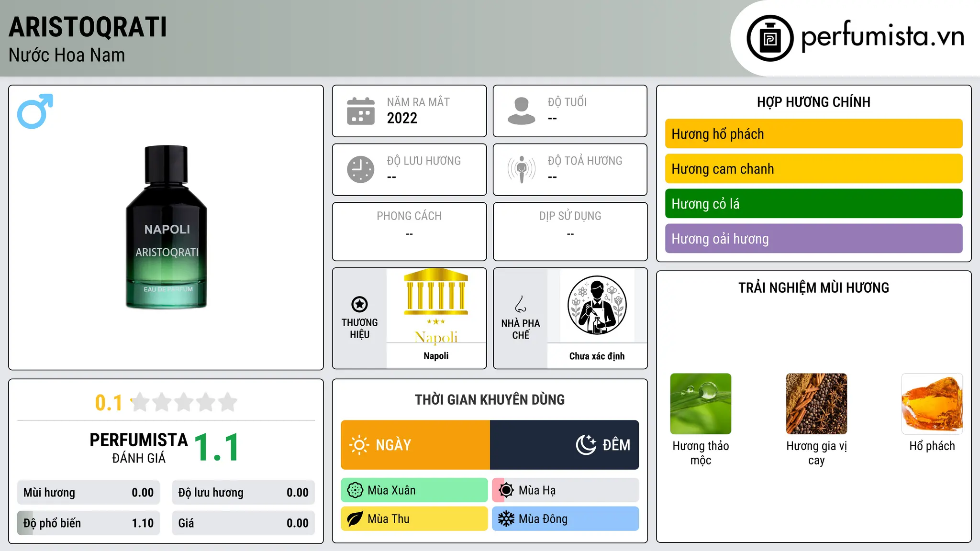Image resolution: width=980 pixels, height=551 pixels.
Task: Click the clock icon for Độ lưu hương
Action: coord(361,169)
